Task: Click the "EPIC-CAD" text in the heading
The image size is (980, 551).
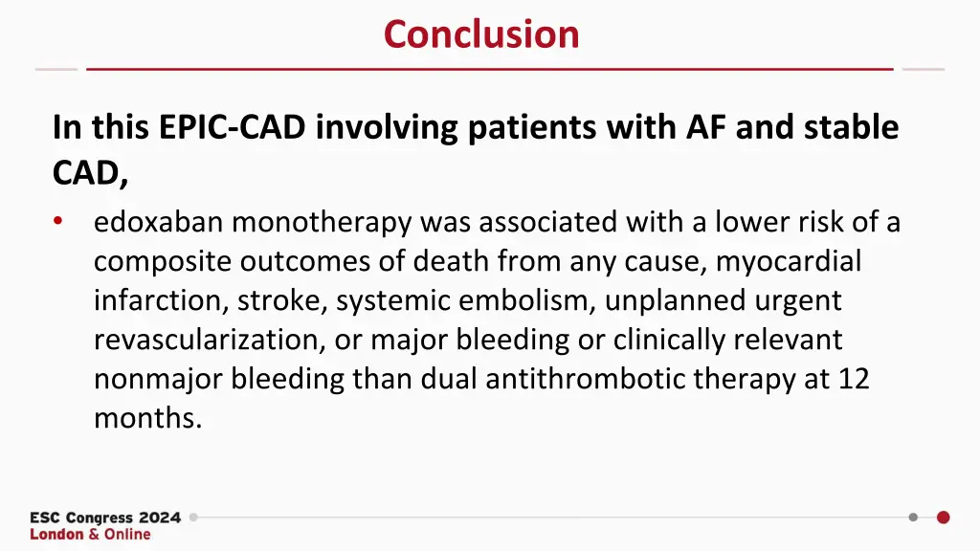Action: tap(232, 127)
